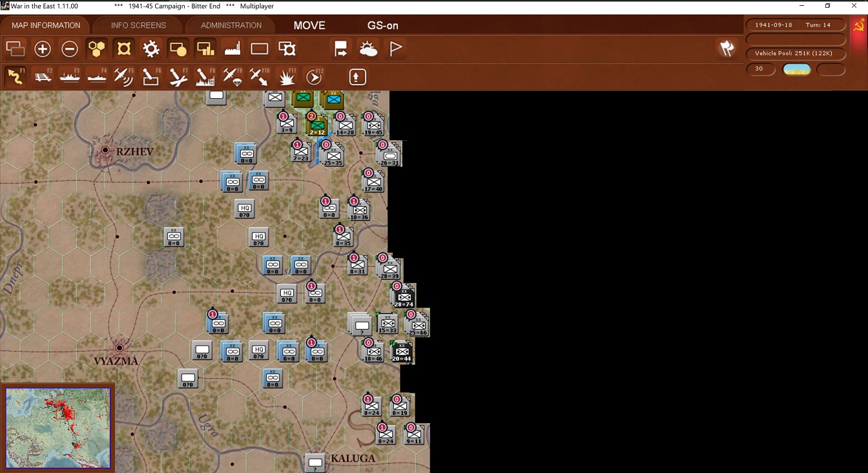868x473 pixels.
Task: Click the field showing 30
Action: pos(761,69)
